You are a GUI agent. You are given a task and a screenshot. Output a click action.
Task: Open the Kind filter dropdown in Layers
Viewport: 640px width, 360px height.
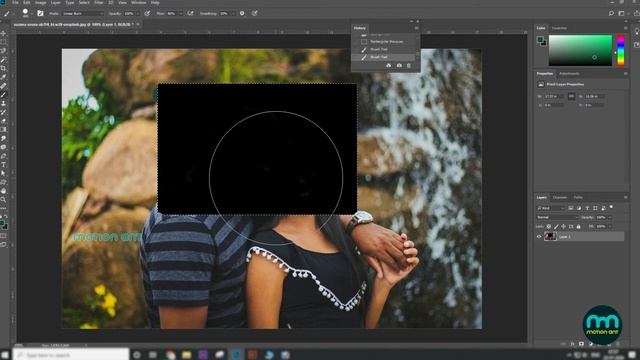pyautogui.click(x=551, y=208)
